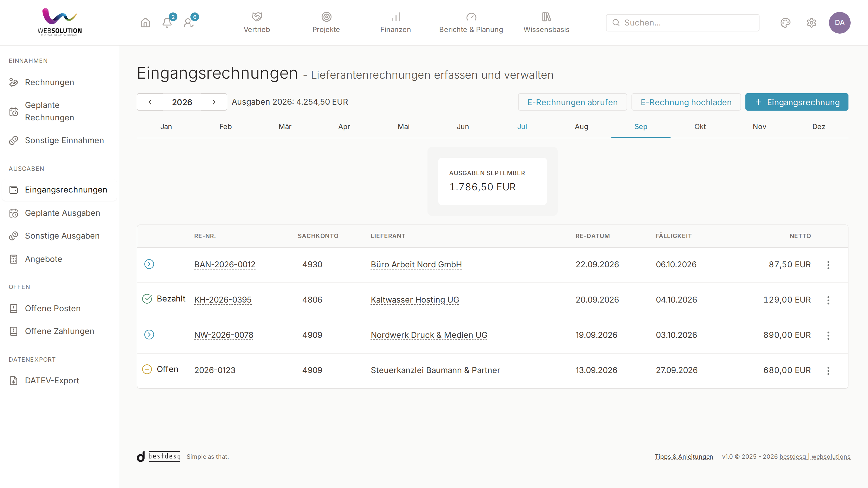The image size is (868, 488).
Task: Open settings gear icon
Action: coord(811,23)
